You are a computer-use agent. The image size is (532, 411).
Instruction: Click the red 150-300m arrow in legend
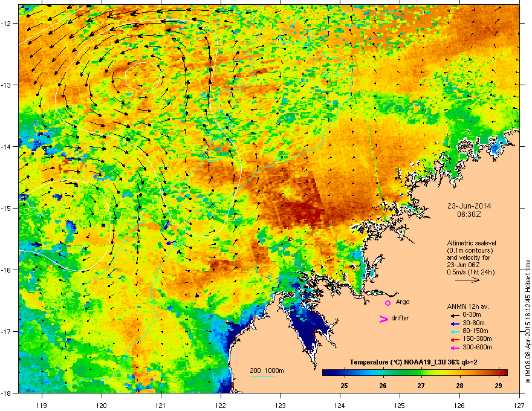point(455,340)
